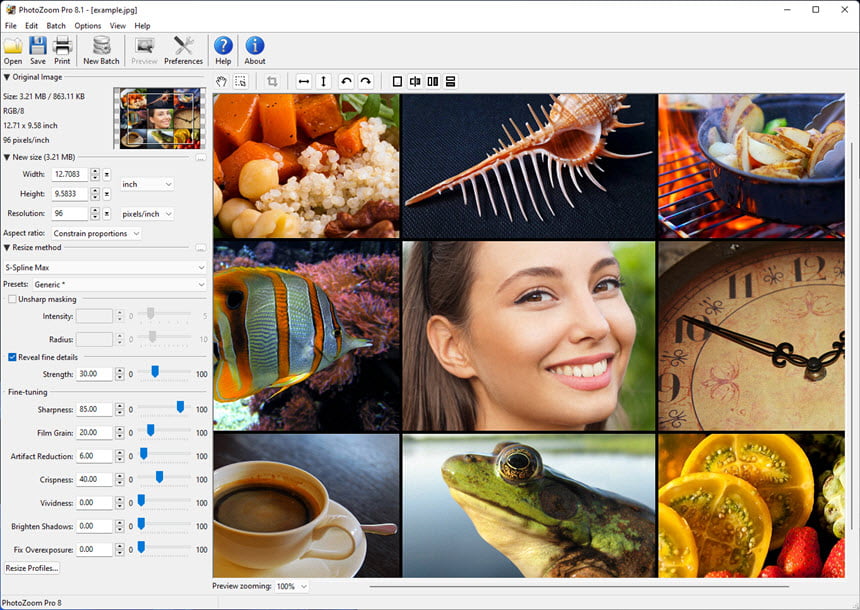Flip the image horizontally

304,82
